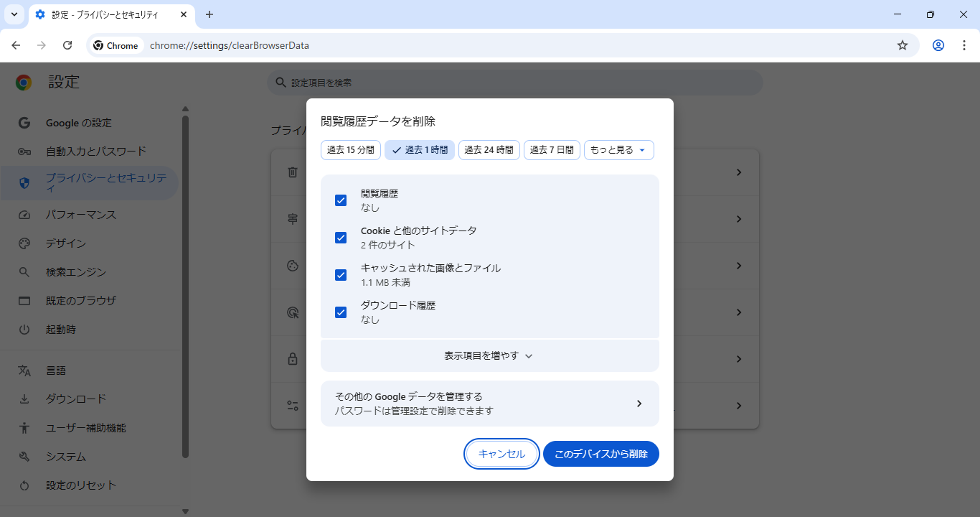
Task: Toggle the ダウンロード履歴 checkbox
Action: pyautogui.click(x=341, y=312)
